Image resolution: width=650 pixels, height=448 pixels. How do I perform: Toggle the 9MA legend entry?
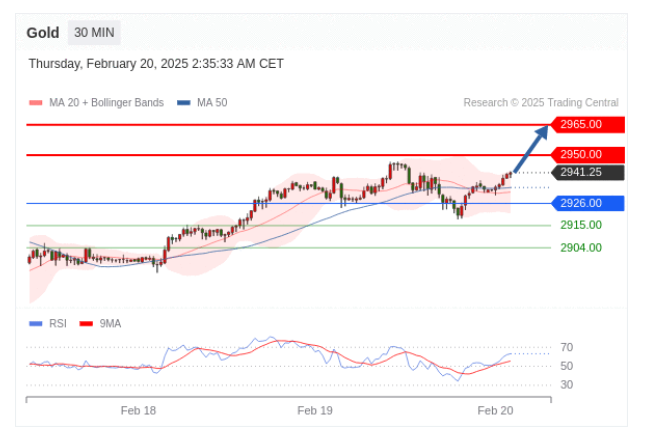point(110,323)
